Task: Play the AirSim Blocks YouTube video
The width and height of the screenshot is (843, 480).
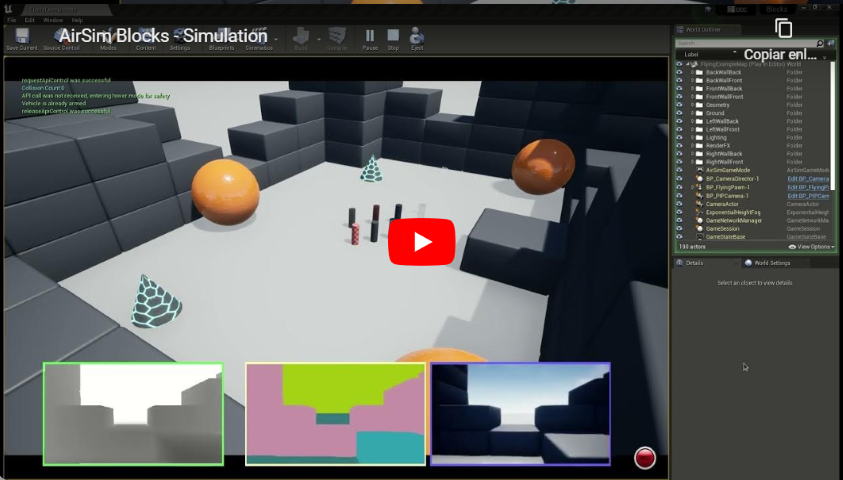Action: point(422,242)
